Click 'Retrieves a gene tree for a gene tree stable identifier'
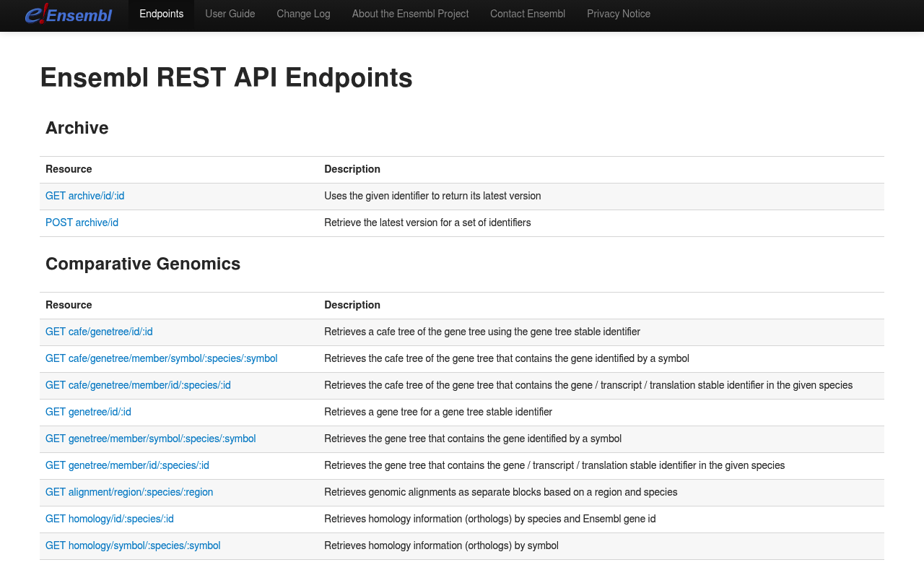This screenshot has width=924, height=578. pyautogui.click(x=438, y=412)
